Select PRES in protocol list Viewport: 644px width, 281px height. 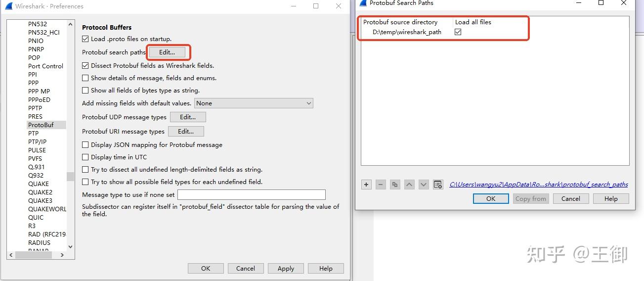click(x=35, y=117)
